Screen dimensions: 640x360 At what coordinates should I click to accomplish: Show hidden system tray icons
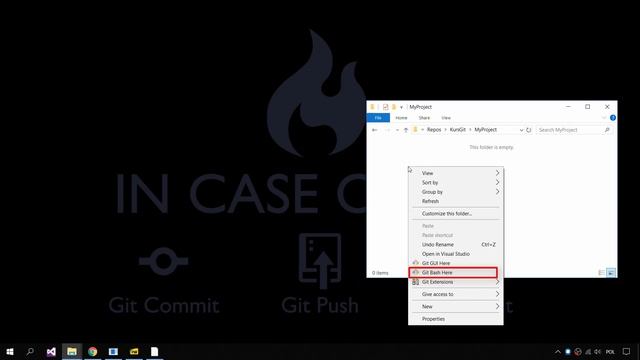[558, 351]
